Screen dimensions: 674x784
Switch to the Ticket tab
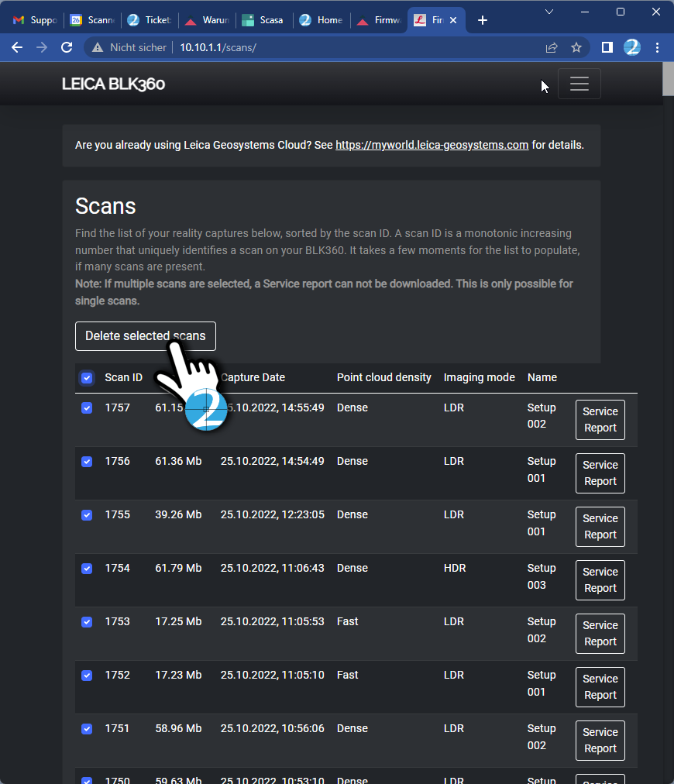point(150,20)
